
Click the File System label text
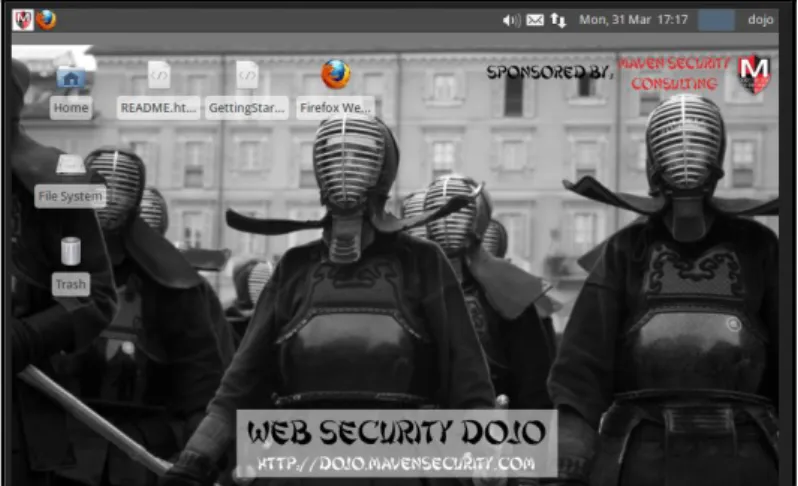click(x=70, y=196)
